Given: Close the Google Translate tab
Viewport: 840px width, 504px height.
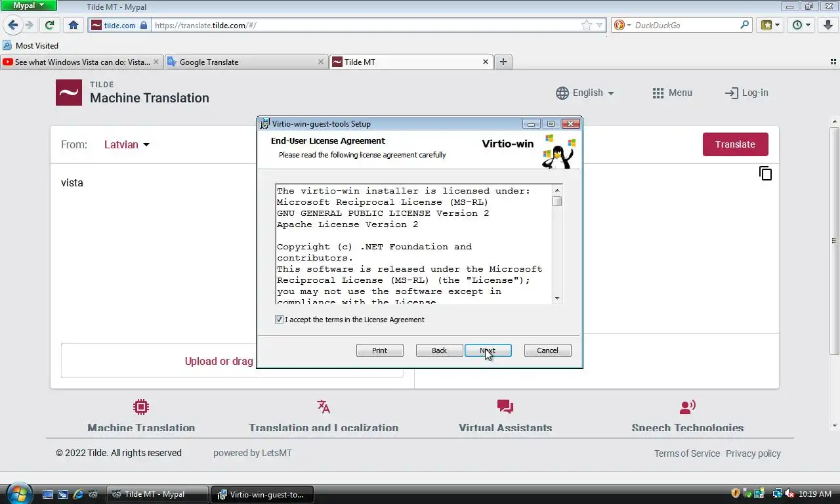Looking at the screenshot, I should [x=321, y=62].
